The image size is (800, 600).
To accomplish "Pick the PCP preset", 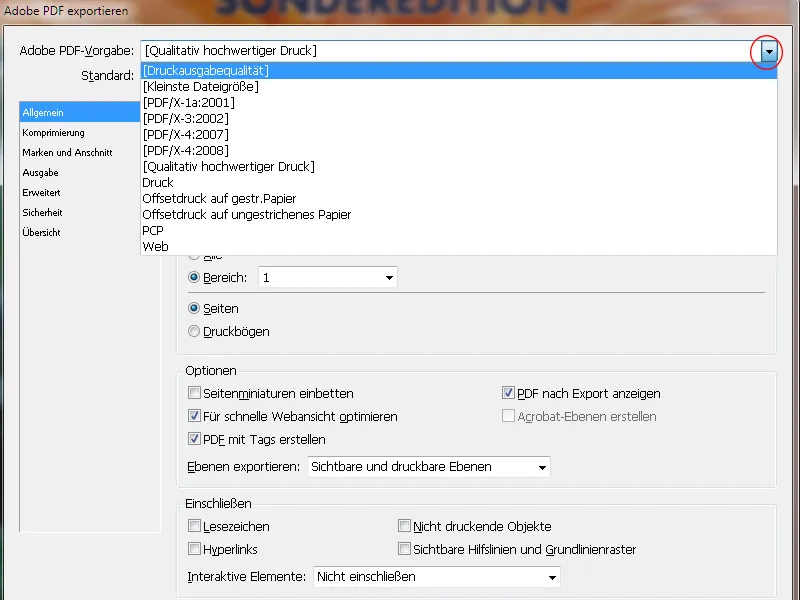I will click(x=459, y=231).
